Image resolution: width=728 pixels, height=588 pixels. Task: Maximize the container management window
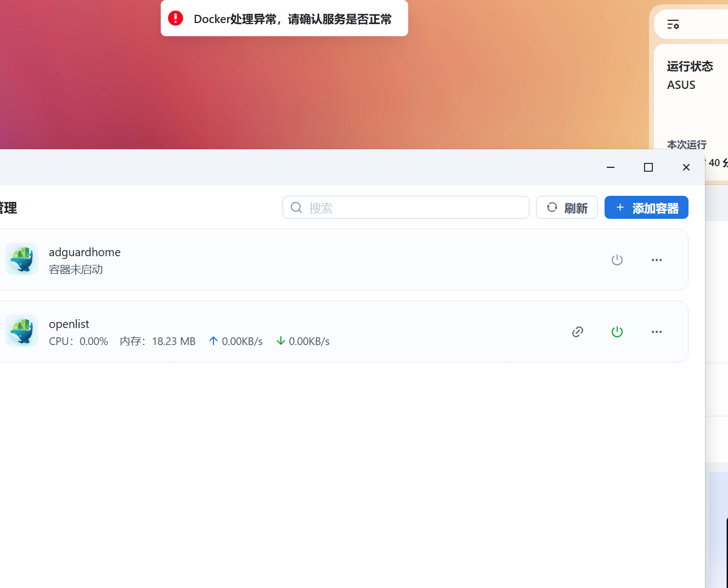click(x=648, y=167)
